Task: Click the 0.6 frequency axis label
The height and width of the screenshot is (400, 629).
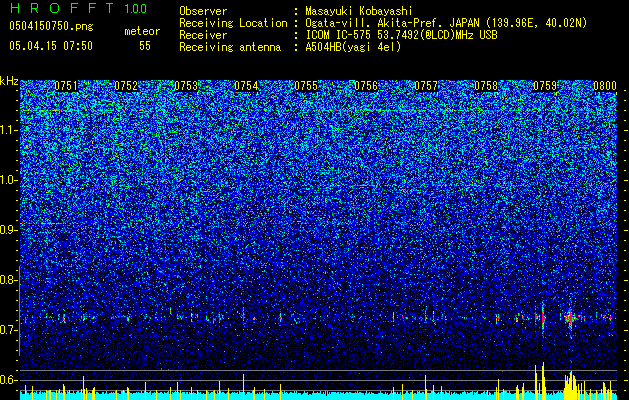Action: click(9, 380)
